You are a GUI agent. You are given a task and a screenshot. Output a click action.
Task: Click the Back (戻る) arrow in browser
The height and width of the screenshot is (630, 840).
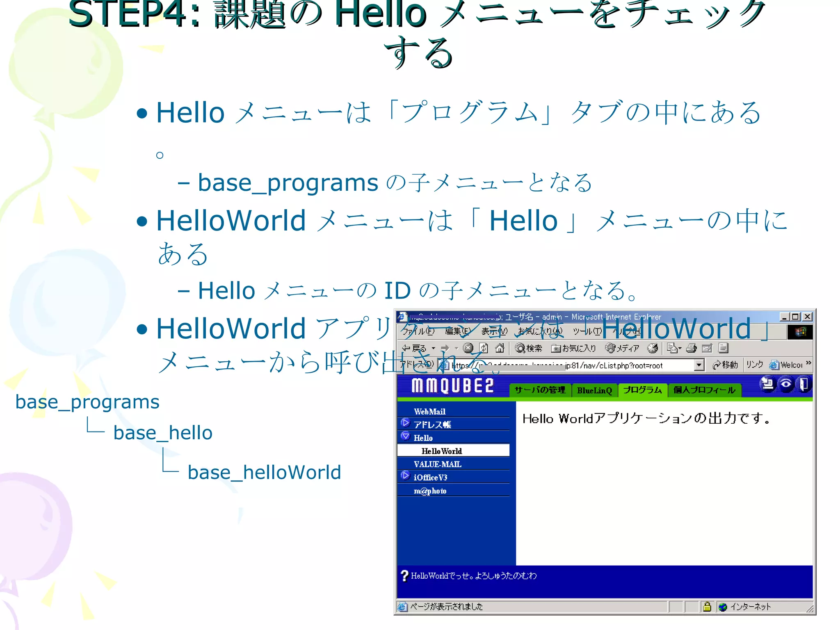click(413, 348)
